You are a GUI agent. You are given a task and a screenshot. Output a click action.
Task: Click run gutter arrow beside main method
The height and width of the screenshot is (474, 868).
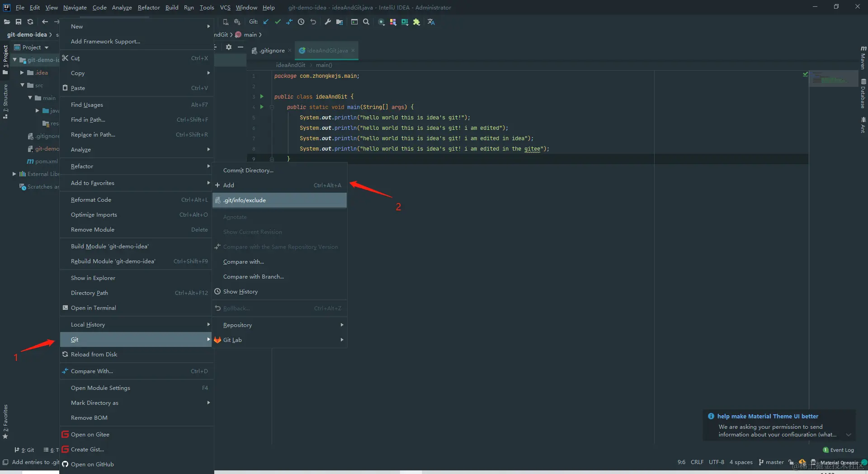(x=262, y=107)
